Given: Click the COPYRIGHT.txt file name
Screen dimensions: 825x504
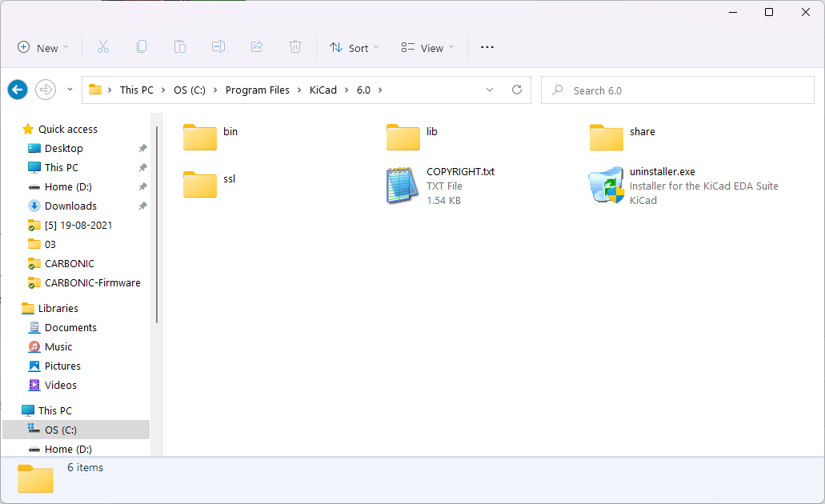Looking at the screenshot, I should pyautogui.click(x=460, y=171).
